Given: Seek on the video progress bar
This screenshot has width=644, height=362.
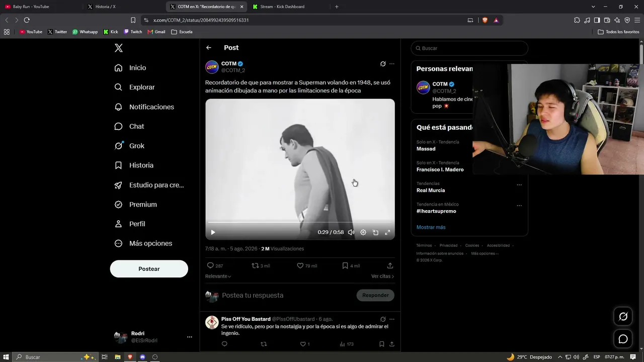Looking at the screenshot, I should [x=300, y=222].
